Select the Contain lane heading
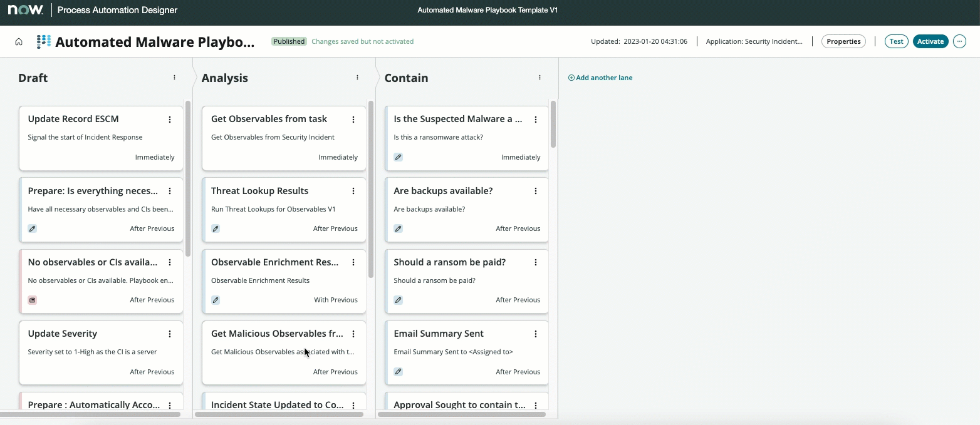 click(407, 78)
